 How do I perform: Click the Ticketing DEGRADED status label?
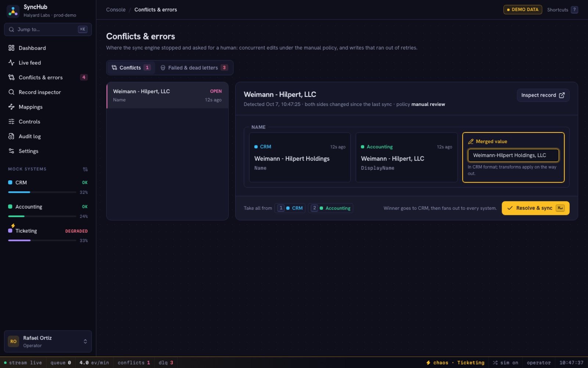click(x=76, y=231)
